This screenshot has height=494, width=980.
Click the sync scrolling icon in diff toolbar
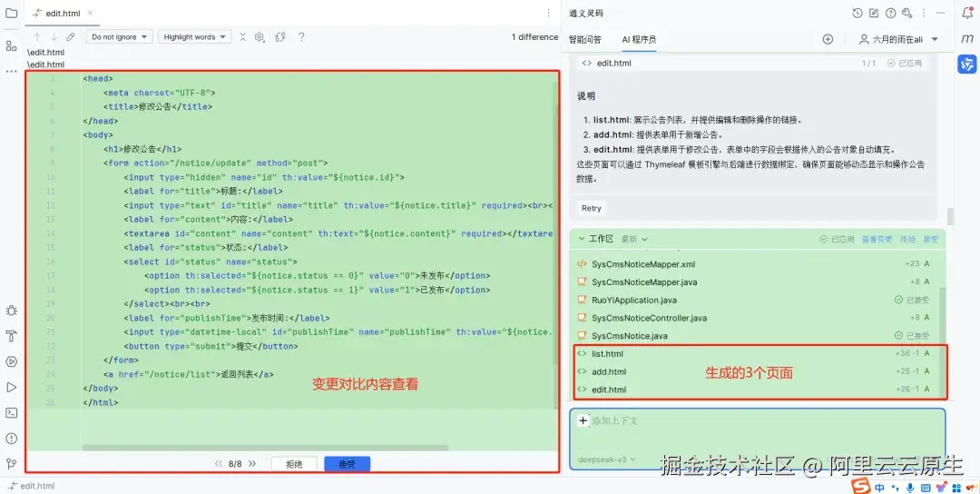click(280, 37)
